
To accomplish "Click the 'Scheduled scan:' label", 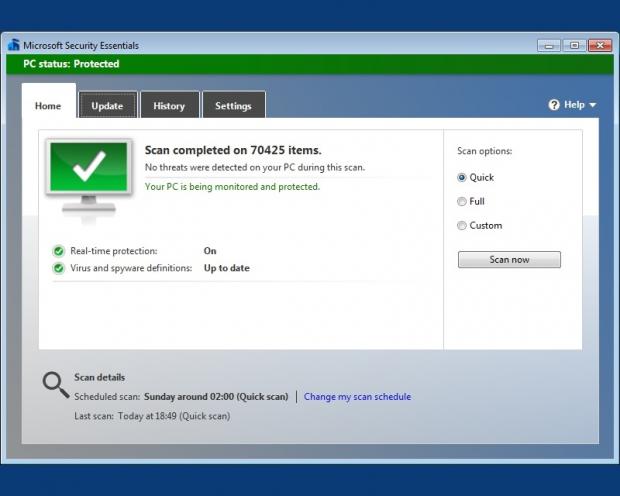I will 107,397.
